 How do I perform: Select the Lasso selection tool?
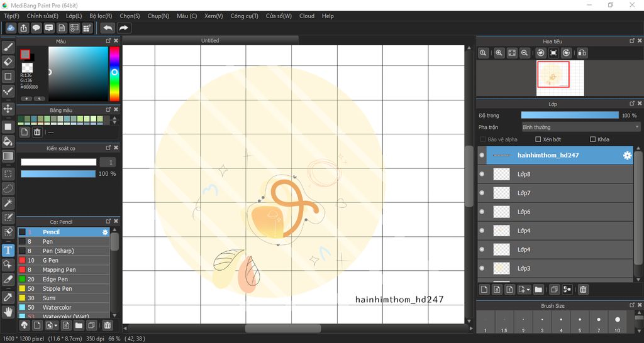pos(8,188)
